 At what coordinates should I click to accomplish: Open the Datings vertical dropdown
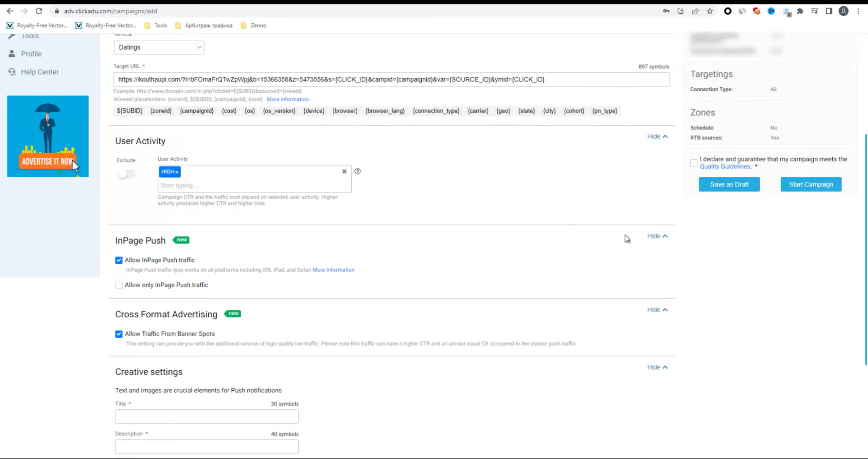coord(159,47)
